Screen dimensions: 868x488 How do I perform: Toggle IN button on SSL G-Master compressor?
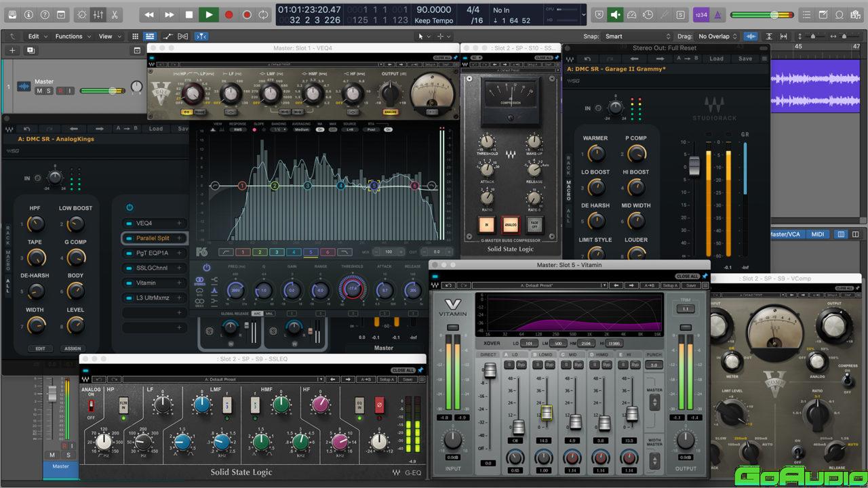coord(486,225)
